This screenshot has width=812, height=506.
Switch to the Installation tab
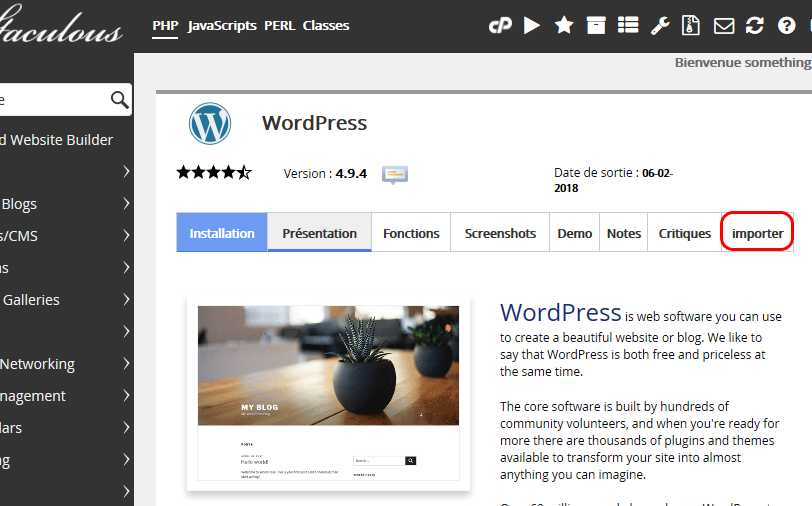[222, 233]
